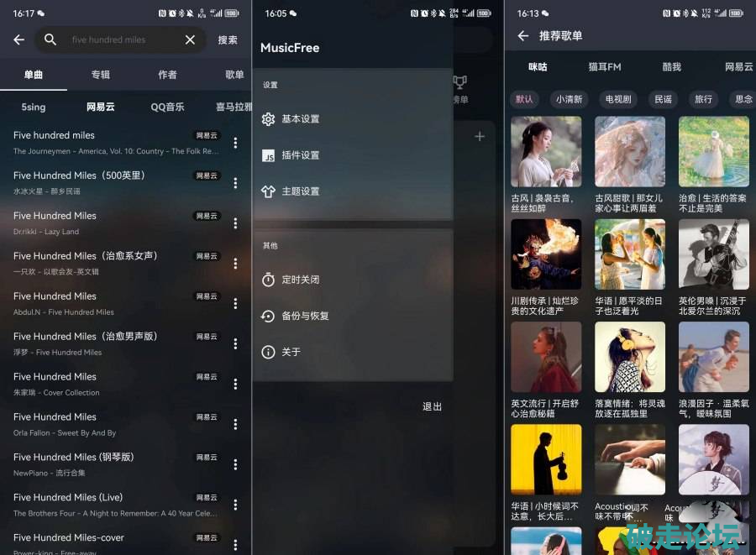756x555 pixels.
Task: Select the 电视剧 filter chip
Action: pos(617,99)
